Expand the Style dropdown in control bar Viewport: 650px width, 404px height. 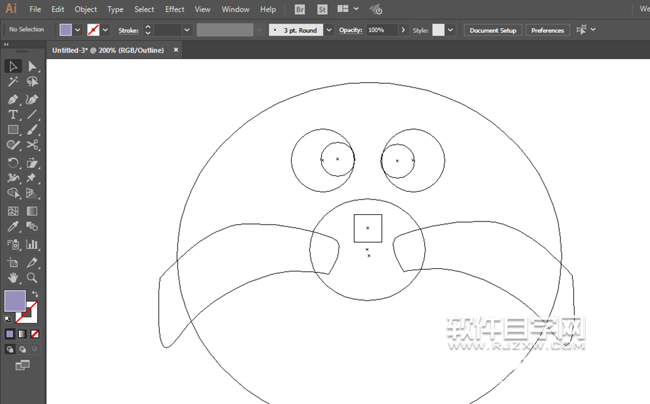tap(451, 30)
